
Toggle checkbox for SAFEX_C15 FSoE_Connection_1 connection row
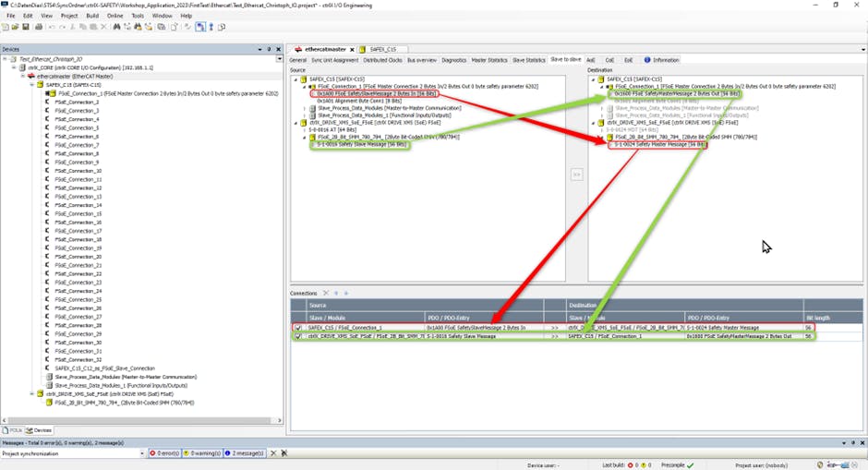click(297, 328)
